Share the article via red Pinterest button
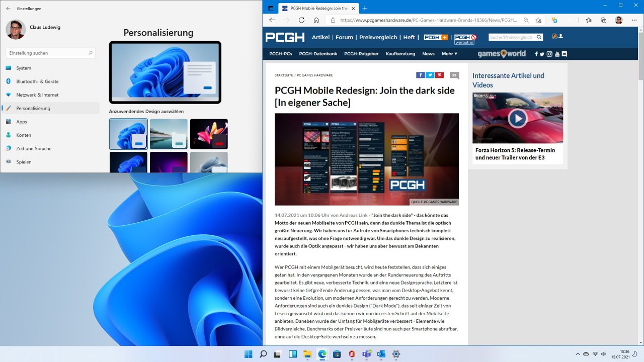 tap(440, 75)
